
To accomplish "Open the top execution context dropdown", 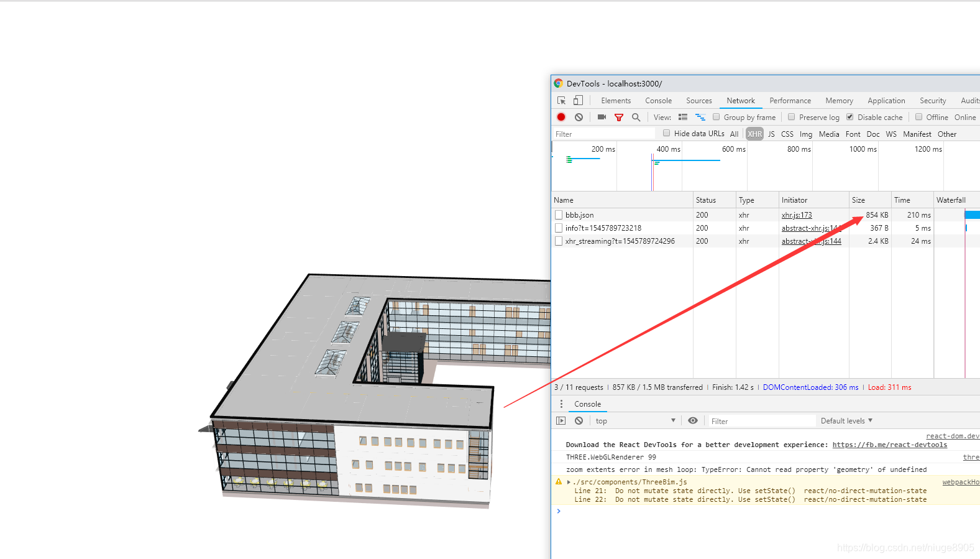I will point(635,421).
